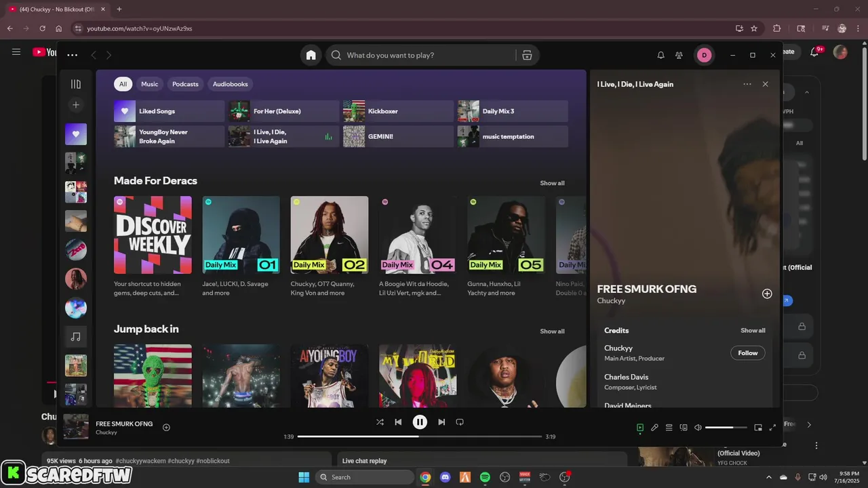Open Chrome extensions puzzle icon
This screenshot has width=868, height=488.
click(x=777, y=28)
